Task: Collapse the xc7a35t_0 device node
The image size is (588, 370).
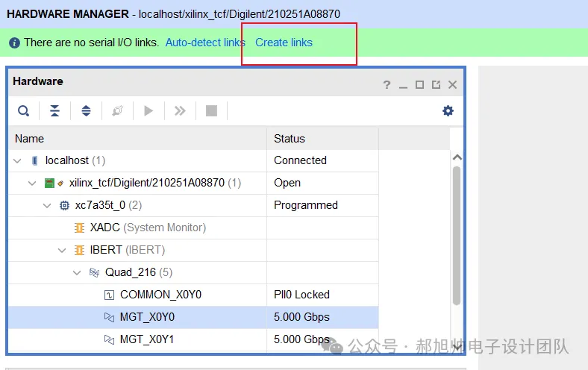Action: pos(47,205)
